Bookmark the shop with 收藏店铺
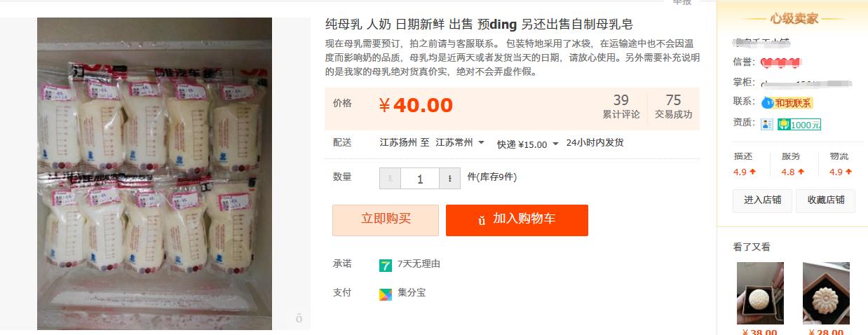 click(826, 200)
